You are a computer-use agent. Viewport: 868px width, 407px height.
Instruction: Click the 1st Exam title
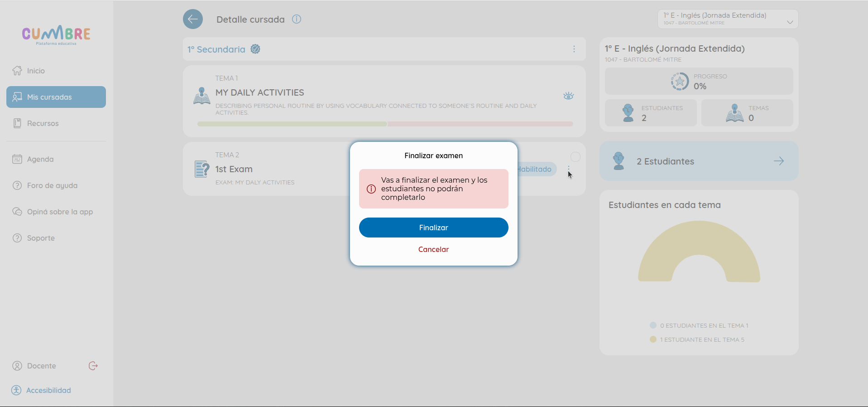point(234,169)
